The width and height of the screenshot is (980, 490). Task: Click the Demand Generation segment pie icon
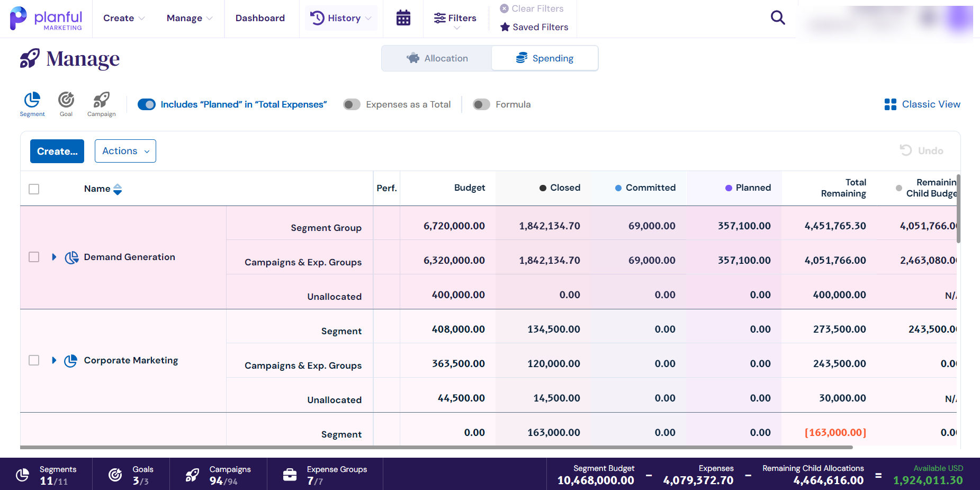pos(71,257)
